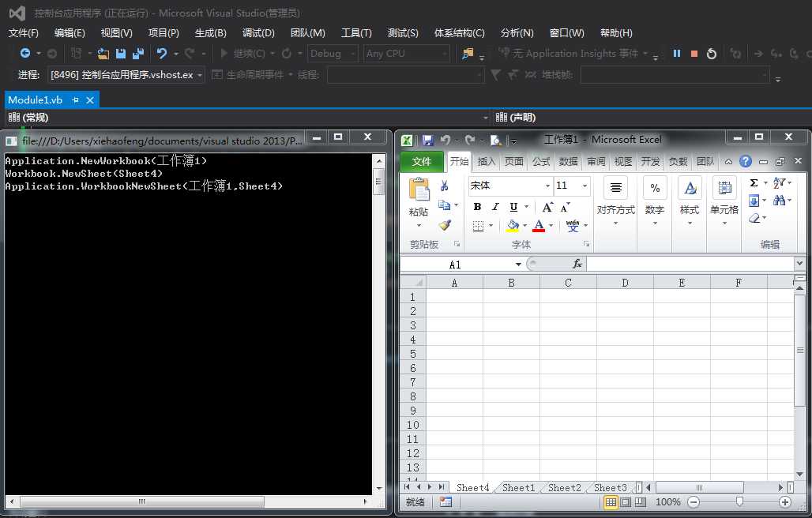Toggle Italic formatting in Excel
Image resolution: width=812 pixels, height=518 pixels.
click(495, 207)
